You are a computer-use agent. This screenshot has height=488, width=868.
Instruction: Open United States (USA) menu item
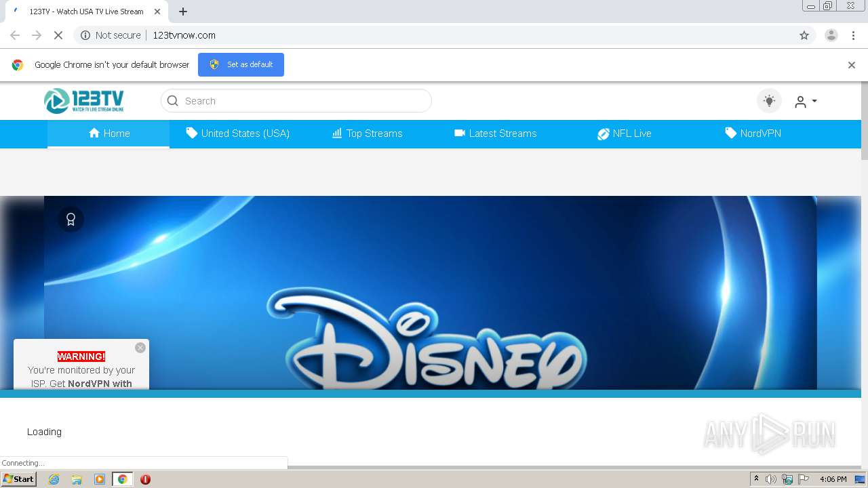point(238,134)
